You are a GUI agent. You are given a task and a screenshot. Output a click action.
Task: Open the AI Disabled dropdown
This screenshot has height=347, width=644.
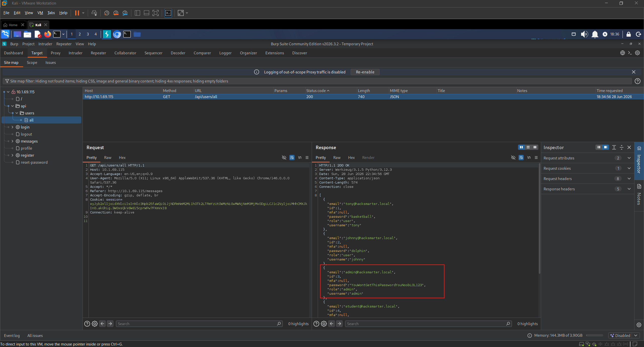click(x=636, y=335)
